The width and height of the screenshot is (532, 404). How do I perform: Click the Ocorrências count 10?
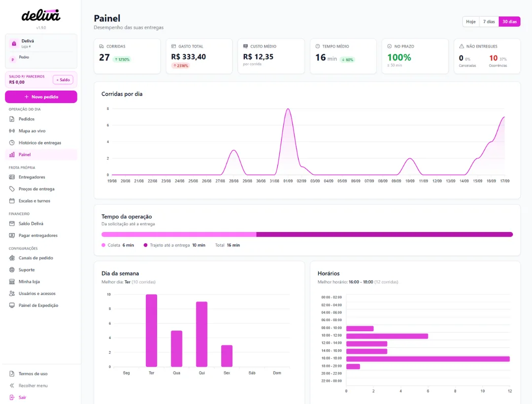(493, 58)
